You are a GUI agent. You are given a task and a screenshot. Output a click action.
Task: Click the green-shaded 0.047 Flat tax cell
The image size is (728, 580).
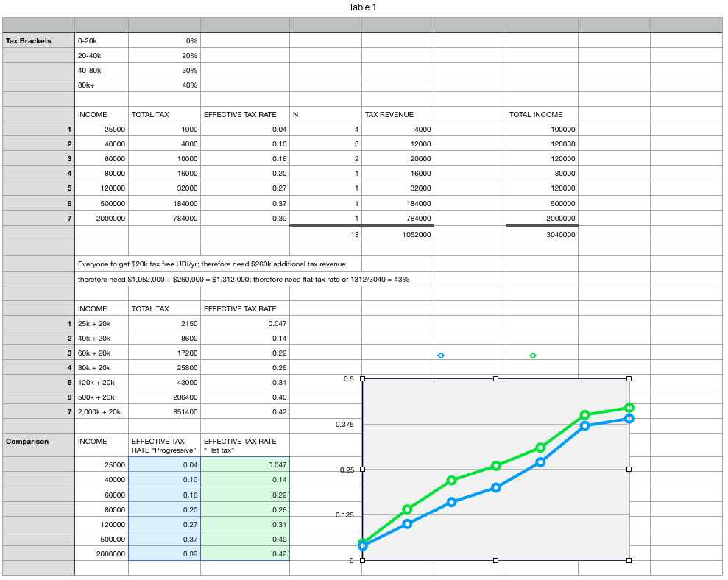pos(245,464)
